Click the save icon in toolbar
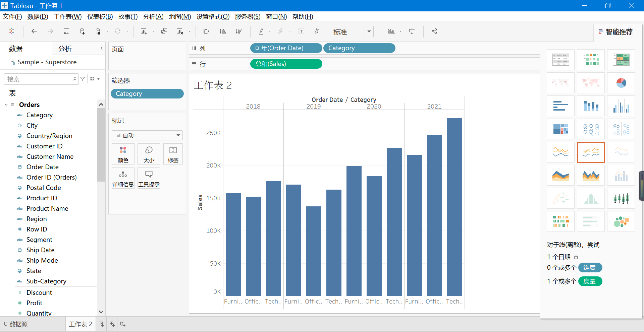This screenshot has height=332, width=644. click(66, 31)
